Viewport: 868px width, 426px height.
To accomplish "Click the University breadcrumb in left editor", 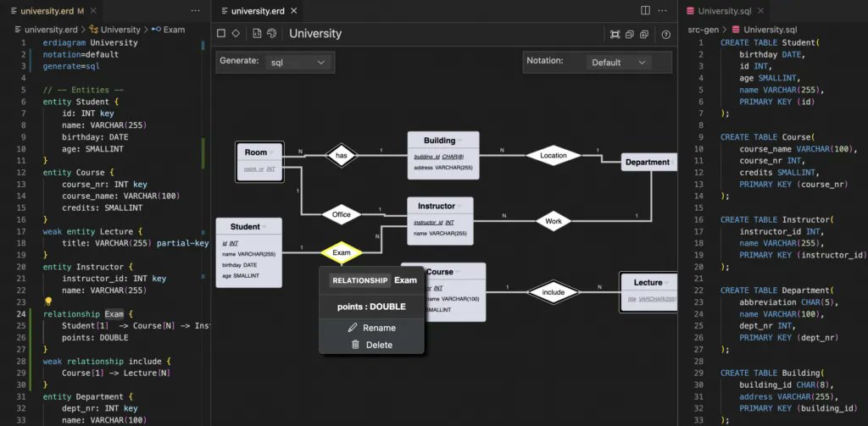I will [x=114, y=30].
